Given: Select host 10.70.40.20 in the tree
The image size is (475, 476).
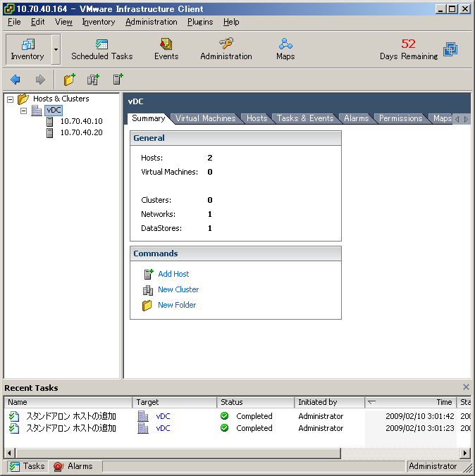Looking at the screenshot, I should tap(82, 132).
